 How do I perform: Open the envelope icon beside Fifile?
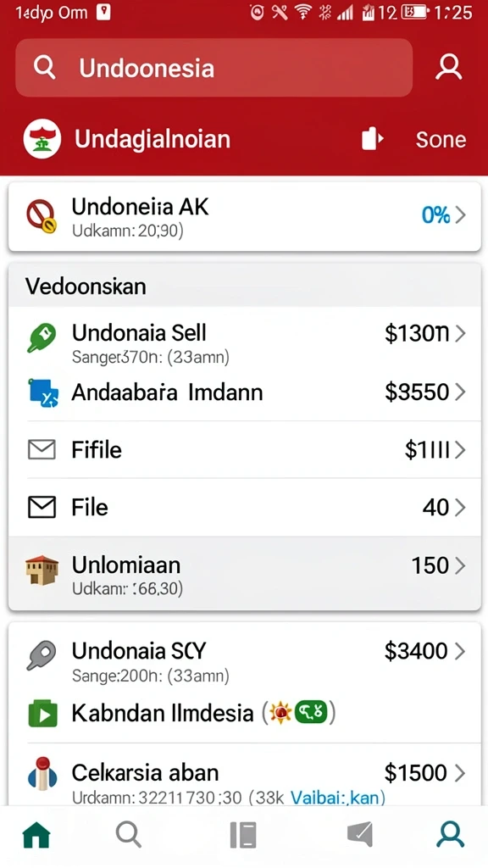coord(42,450)
